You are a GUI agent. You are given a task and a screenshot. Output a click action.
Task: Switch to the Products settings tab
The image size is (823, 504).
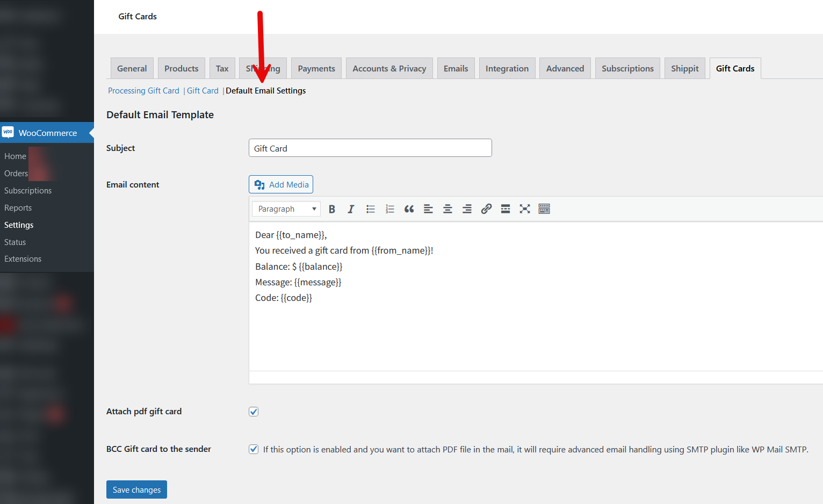[x=182, y=68]
